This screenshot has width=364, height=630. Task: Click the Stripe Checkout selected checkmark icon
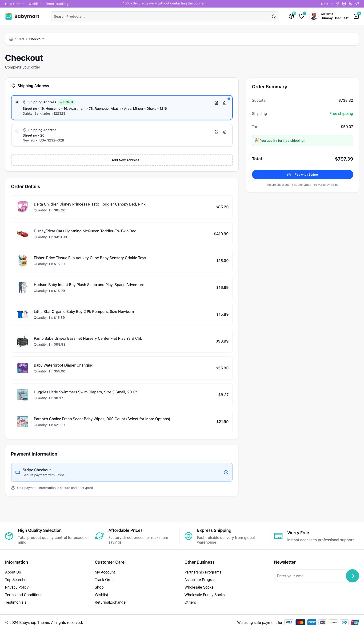[226, 472]
